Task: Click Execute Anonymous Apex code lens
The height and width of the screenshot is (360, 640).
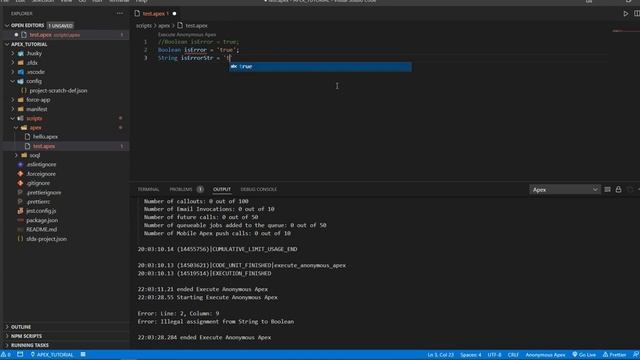Action: point(187,35)
